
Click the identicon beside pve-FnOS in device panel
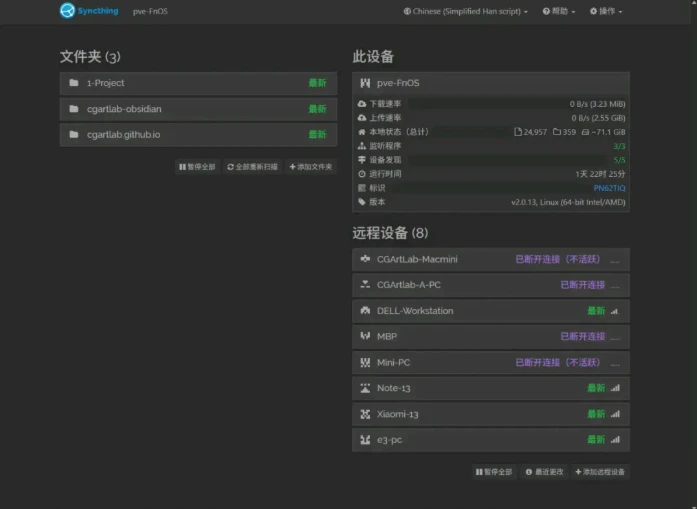coord(365,83)
